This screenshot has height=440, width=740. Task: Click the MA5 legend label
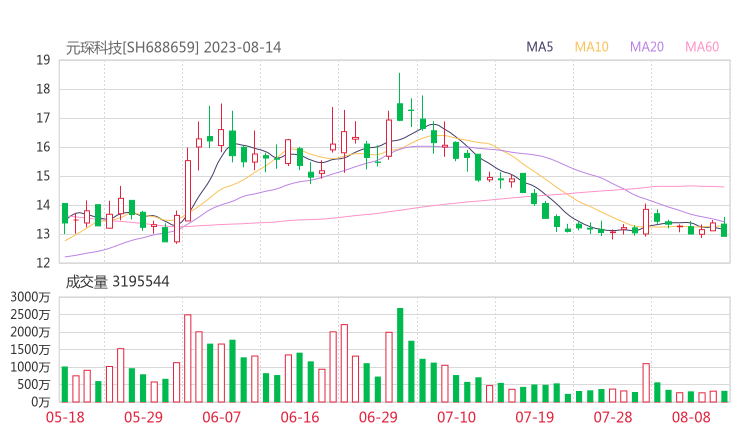pos(539,47)
